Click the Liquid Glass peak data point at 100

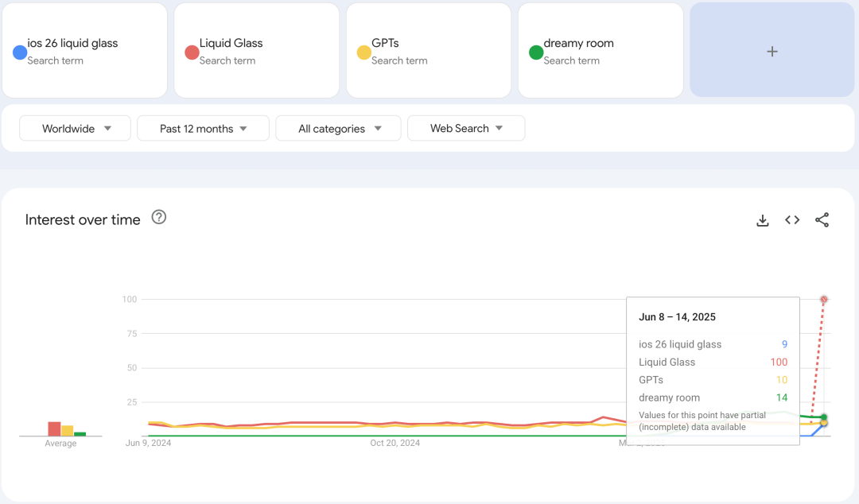824,300
